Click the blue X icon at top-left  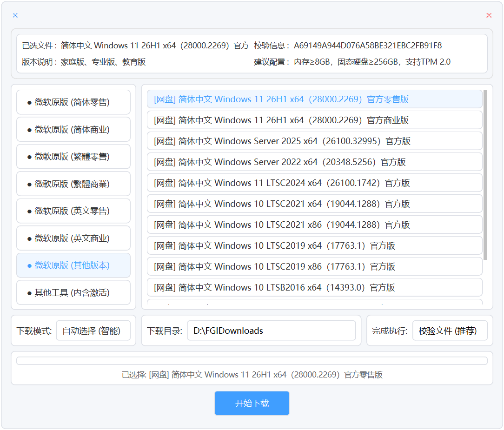(x=15, y=15)
